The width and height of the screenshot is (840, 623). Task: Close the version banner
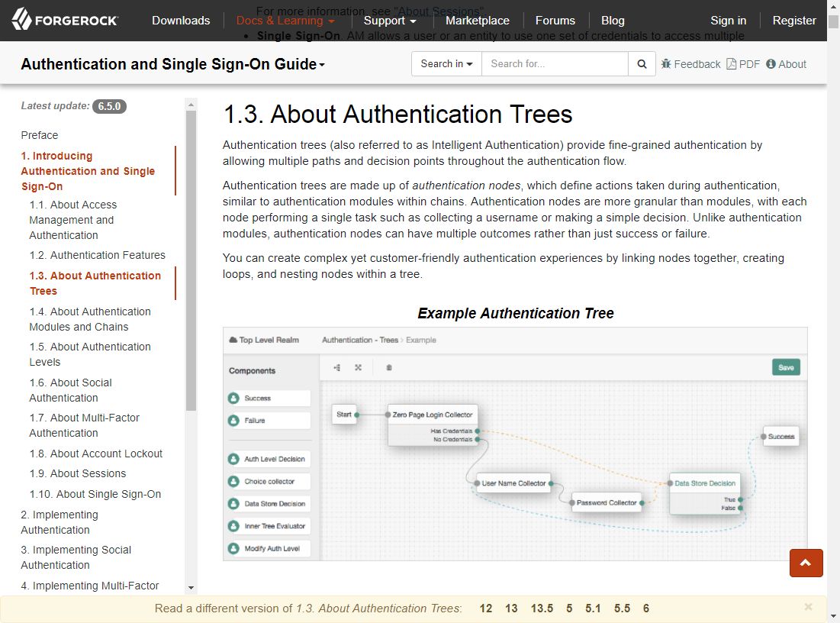(808, 607)
